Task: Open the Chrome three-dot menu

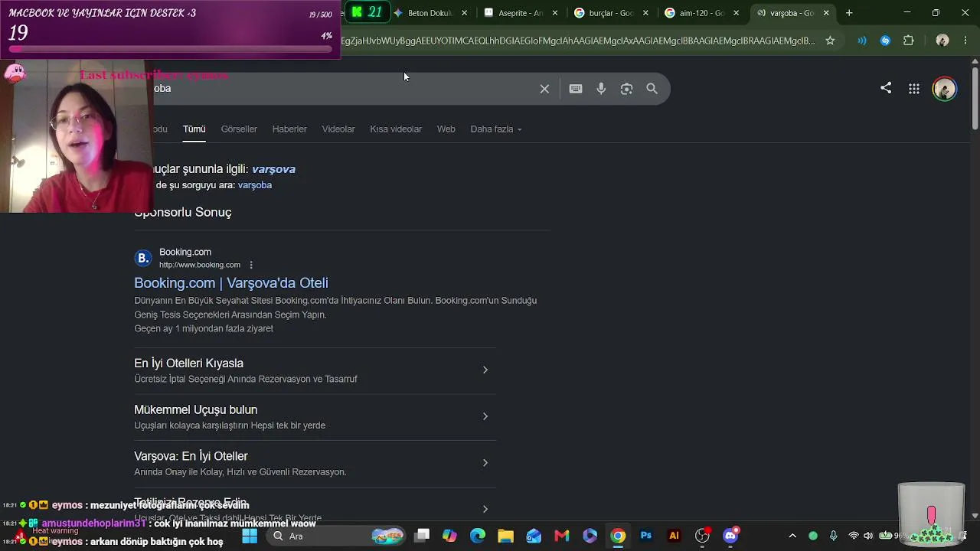Action: pyautogui.click(x=965, y=41)
